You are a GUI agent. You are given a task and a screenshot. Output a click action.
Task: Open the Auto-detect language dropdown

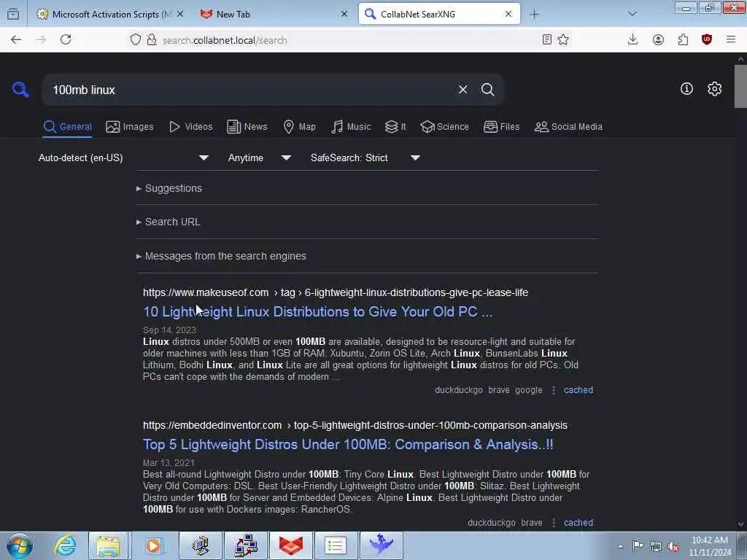coord(124,157)
